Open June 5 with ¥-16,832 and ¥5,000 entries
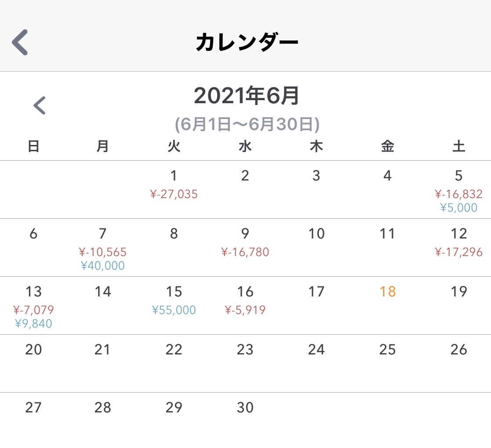 pos(458,189)
